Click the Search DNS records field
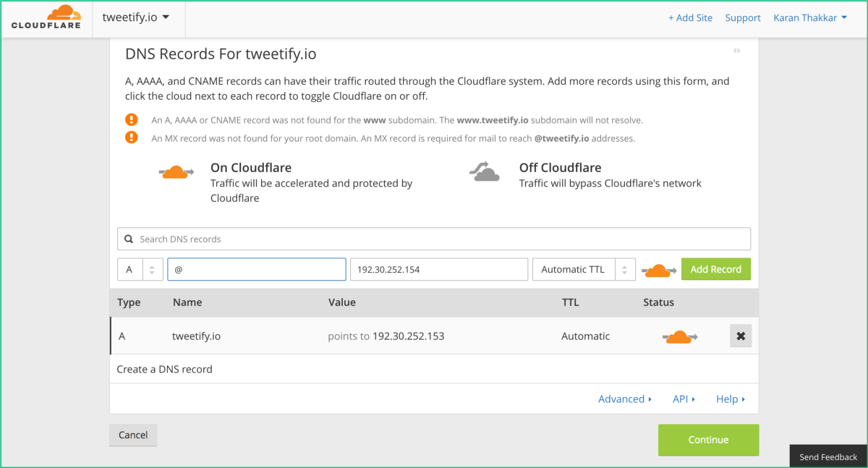This screenshot has width=868, height=468. click(x=434, y=239)
